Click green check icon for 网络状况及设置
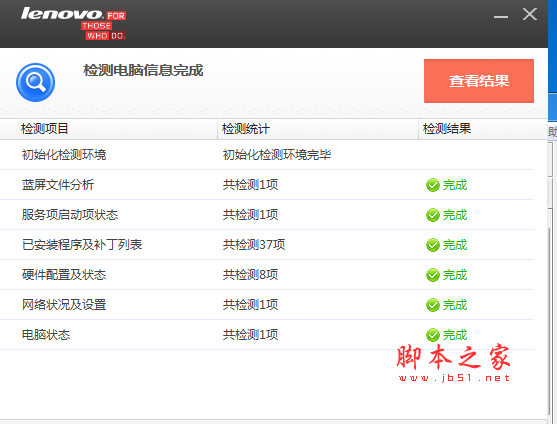The height and width of the screenshot is (424, 557). coord(433,305)
